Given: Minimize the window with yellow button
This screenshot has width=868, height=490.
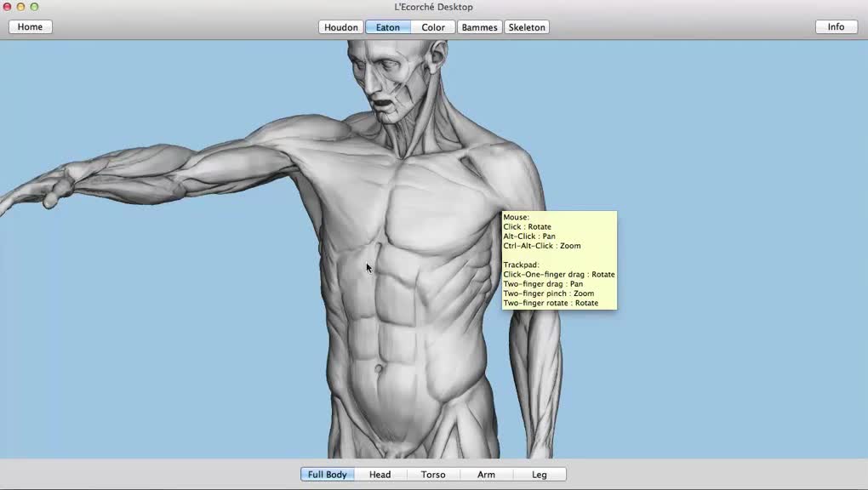Looking at the screenshot, I should tap(20, 7).
